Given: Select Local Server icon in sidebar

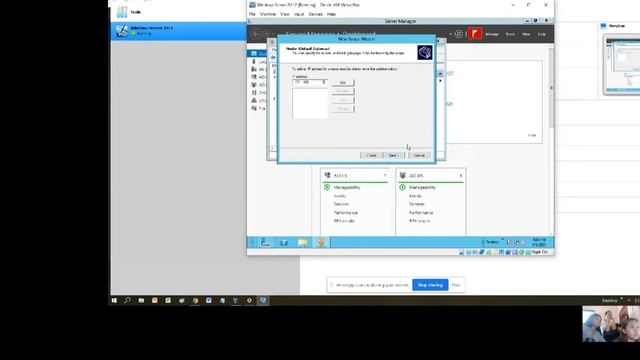Looking at the screenshot, I should click(254, 62).
